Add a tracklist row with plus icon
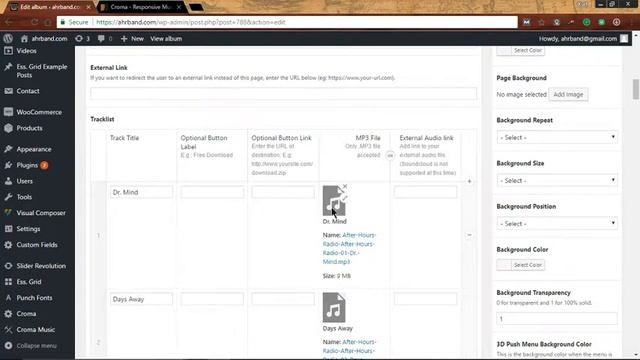Viewport: 640px width, 360px height. click(469, 181)
